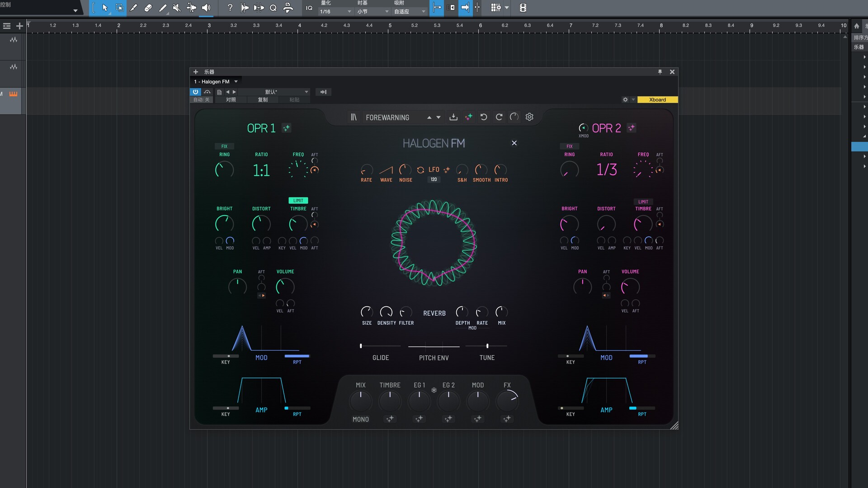Click the Xboard yellow button
This screenshot has height=488, width=868.
point(657,99)
